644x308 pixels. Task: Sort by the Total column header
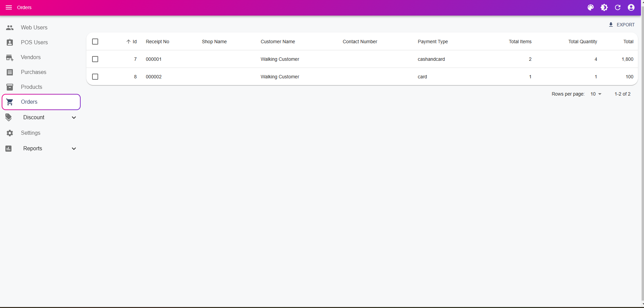pos(628,42)
